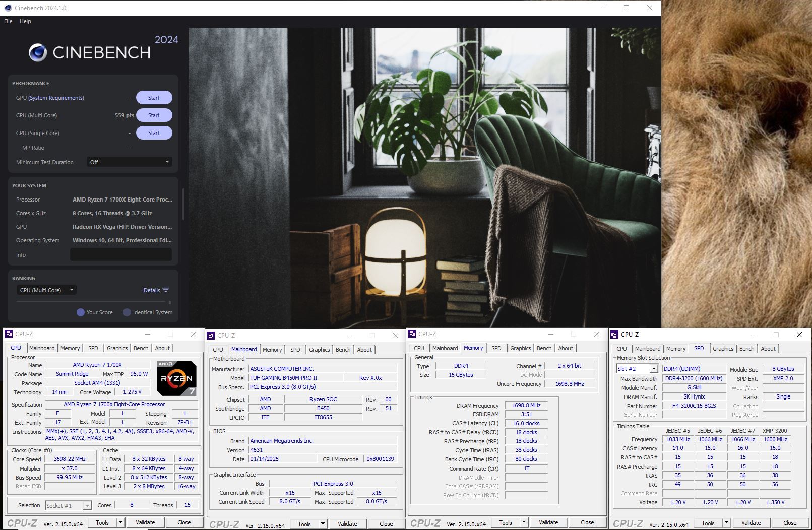Click BIOS date 01/14/2025 field

(x=284, y=459)
